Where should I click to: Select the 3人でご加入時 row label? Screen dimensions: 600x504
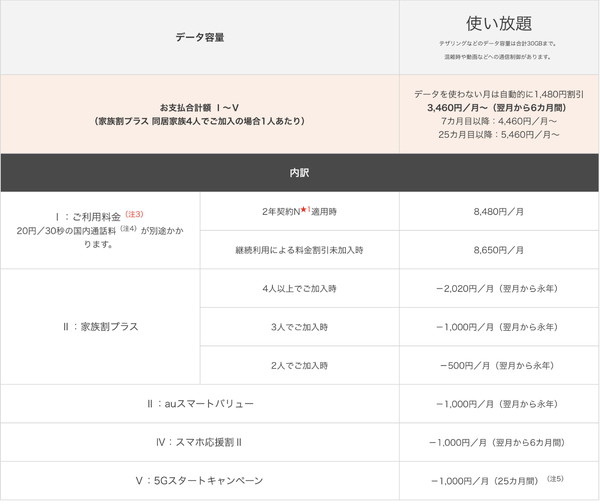pos(299,326)
